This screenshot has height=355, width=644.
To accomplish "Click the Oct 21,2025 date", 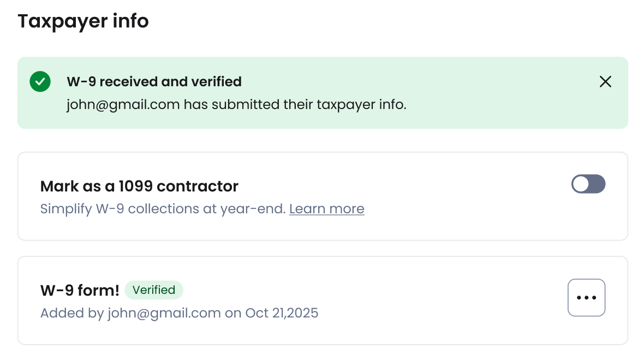I will tap(282, 313).
